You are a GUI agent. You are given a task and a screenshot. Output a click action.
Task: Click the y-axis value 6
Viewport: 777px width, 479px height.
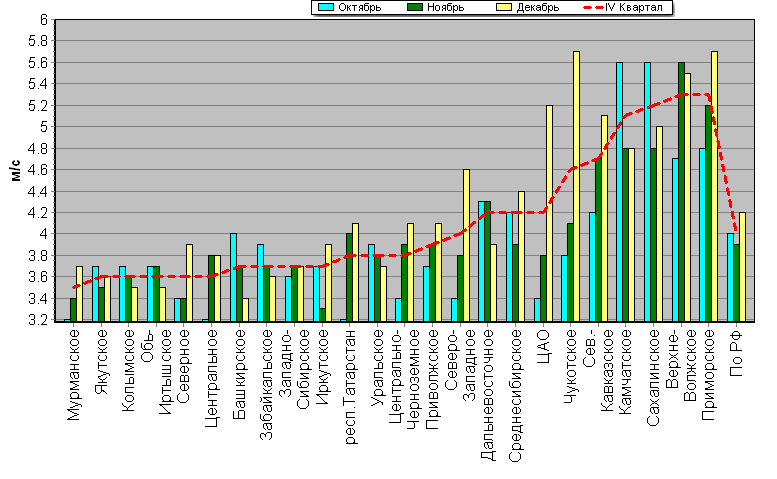(x=44, y=20)
